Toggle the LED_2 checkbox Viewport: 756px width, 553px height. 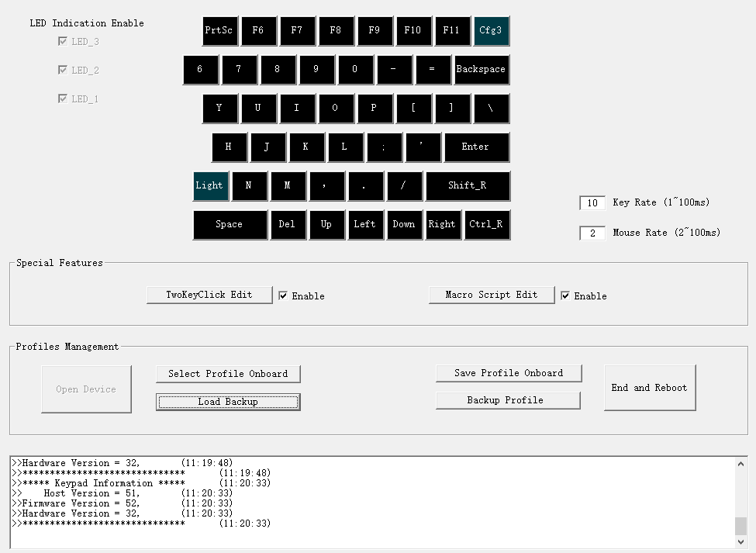63,70
